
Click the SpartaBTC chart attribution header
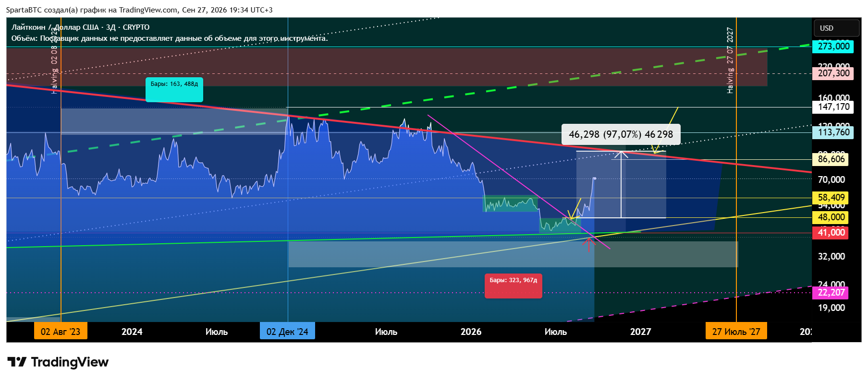point(139,10)
